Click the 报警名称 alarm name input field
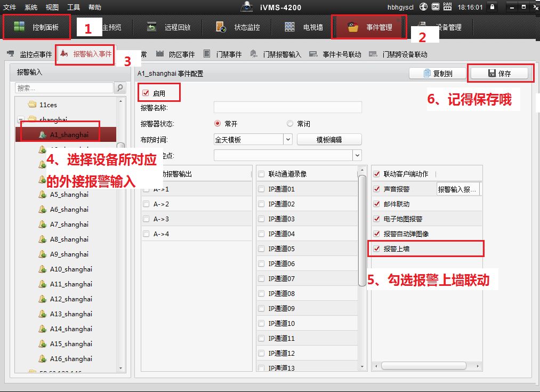This screenshot has height=392, width=540. coord(287,108)
